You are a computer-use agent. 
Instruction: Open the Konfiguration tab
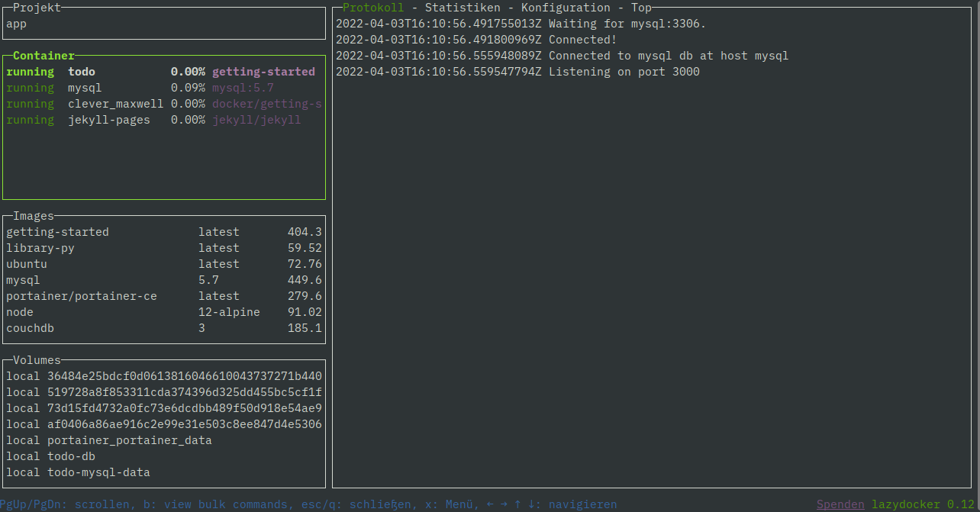point(566,7)
